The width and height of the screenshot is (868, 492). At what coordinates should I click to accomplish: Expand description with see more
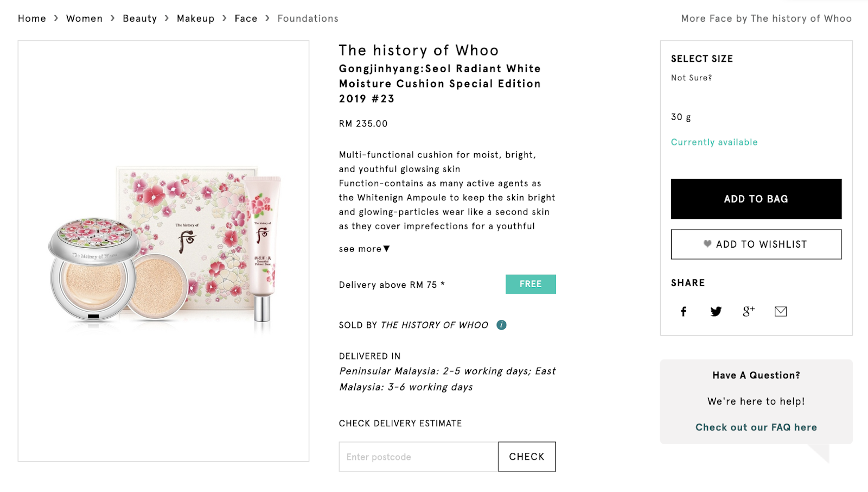(x=364, y=249)
